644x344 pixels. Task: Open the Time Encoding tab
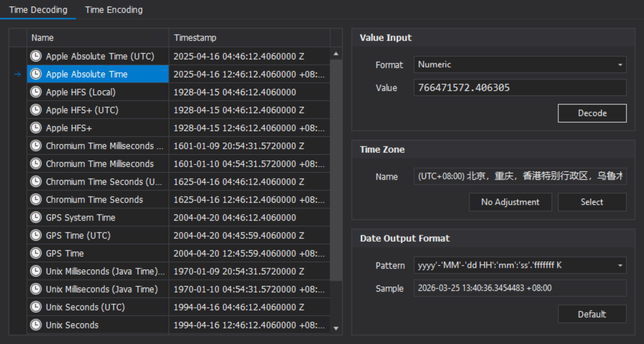point(114,10)
